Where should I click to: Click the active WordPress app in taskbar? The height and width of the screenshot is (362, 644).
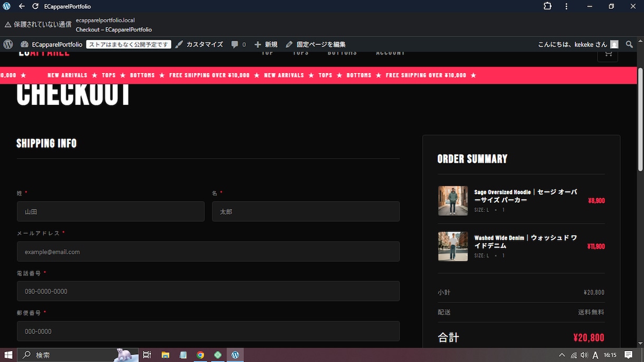(x=235, y=355)
